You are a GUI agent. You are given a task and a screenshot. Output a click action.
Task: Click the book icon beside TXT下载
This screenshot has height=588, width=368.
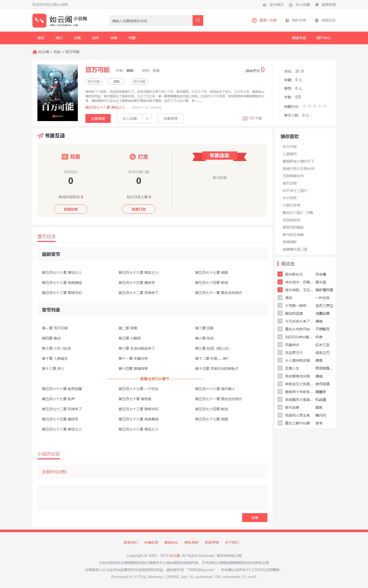tap(245, 118)
